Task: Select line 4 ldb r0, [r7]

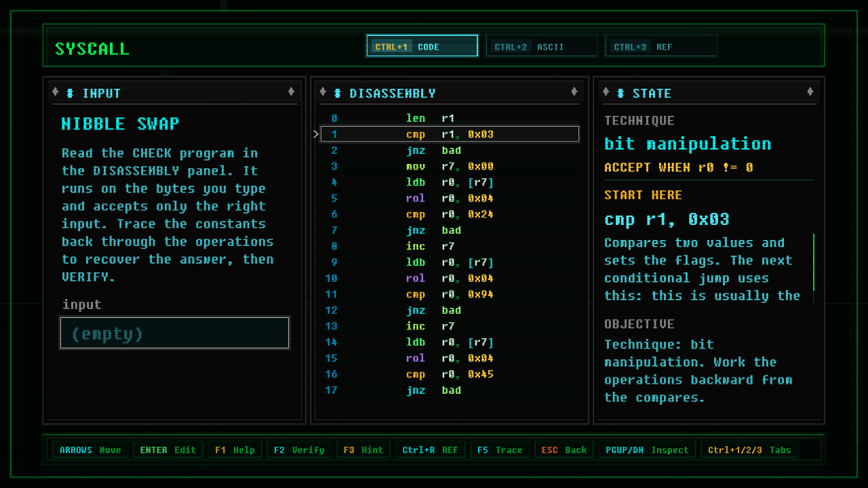Action: click(449, 182)
